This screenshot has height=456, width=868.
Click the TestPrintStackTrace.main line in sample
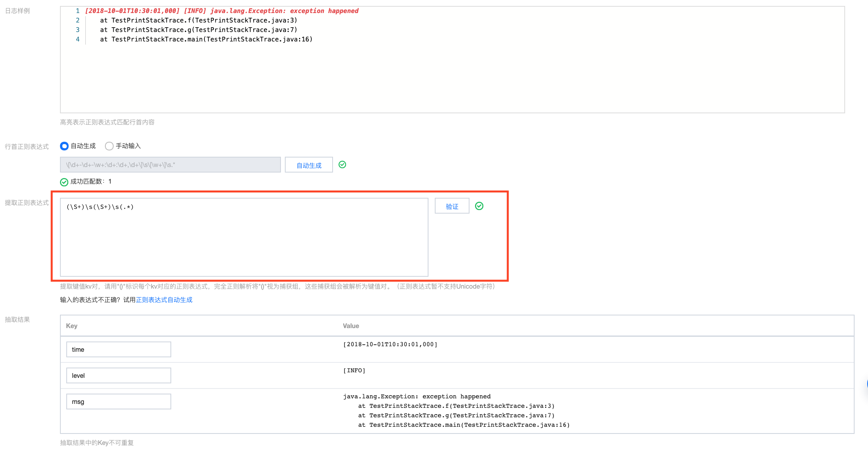[206, 39]
